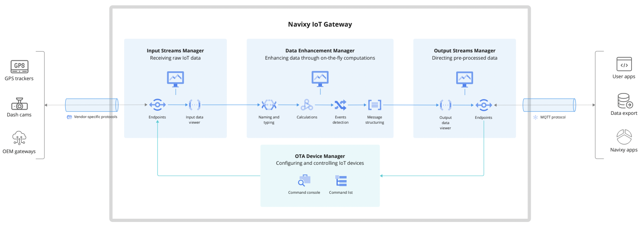Click the 'Dash cams' label

19,115
